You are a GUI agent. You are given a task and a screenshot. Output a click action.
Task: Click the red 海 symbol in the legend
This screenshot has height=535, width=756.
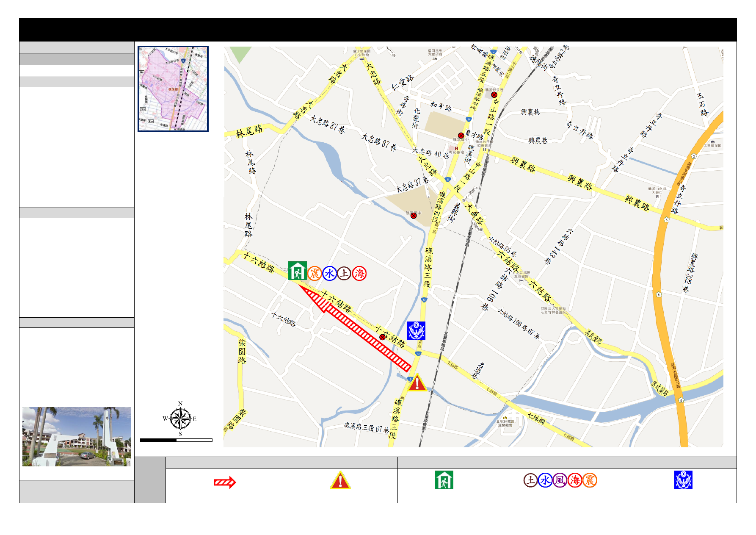(x=575, y=480)
